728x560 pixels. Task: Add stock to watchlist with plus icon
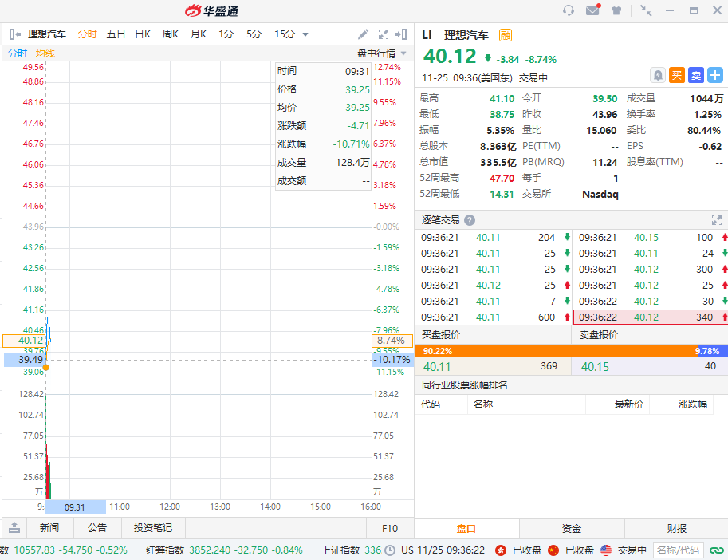pos(715,75)
